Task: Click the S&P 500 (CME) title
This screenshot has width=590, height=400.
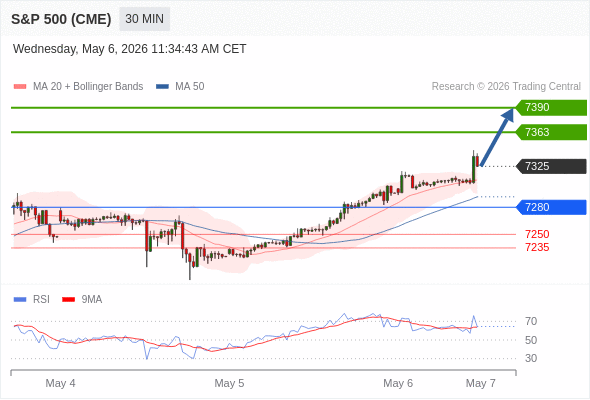Action: [x=61, y=19]
